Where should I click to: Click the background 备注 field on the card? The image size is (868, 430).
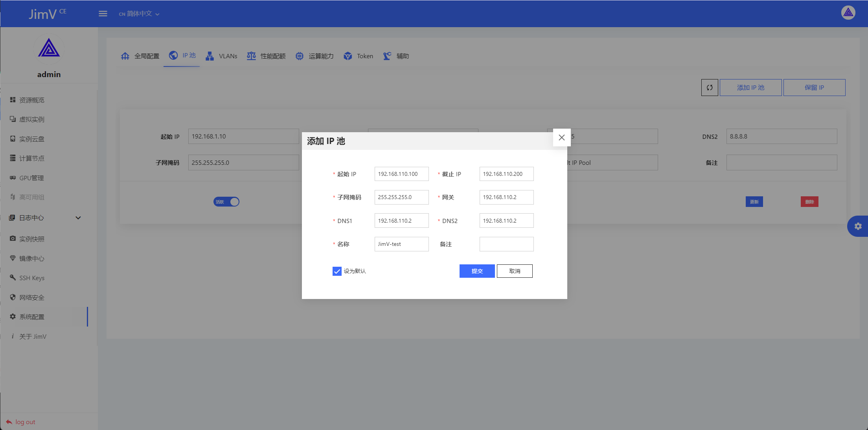tap(782, 162)
